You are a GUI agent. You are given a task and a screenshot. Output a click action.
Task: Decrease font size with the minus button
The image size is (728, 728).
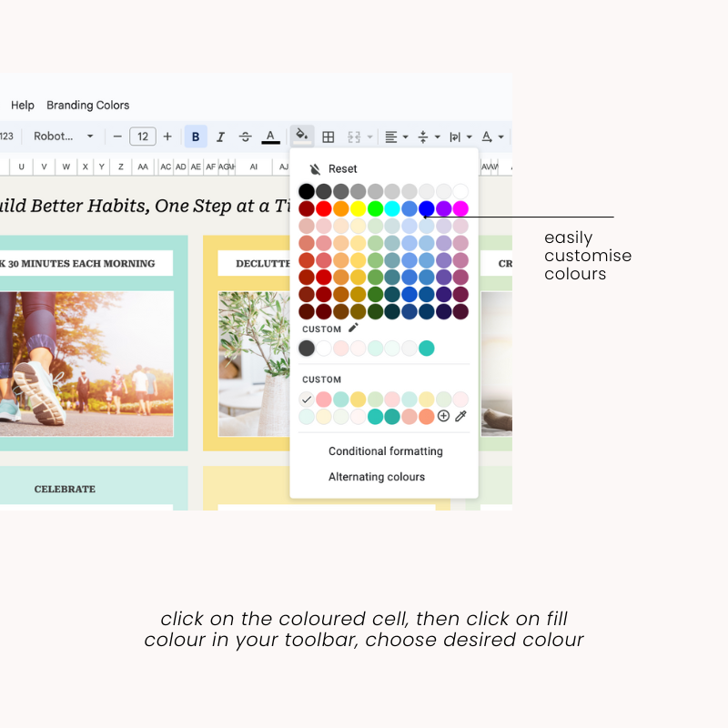point(117,136)
